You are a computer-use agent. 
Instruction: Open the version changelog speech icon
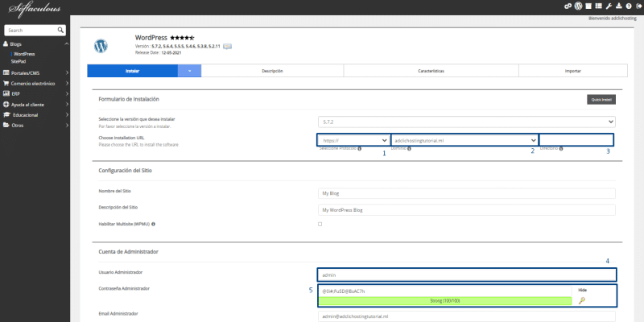[228, 47]
